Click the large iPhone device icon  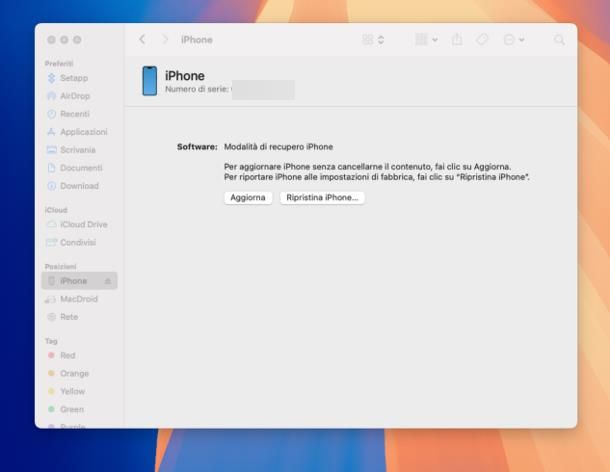150,81
